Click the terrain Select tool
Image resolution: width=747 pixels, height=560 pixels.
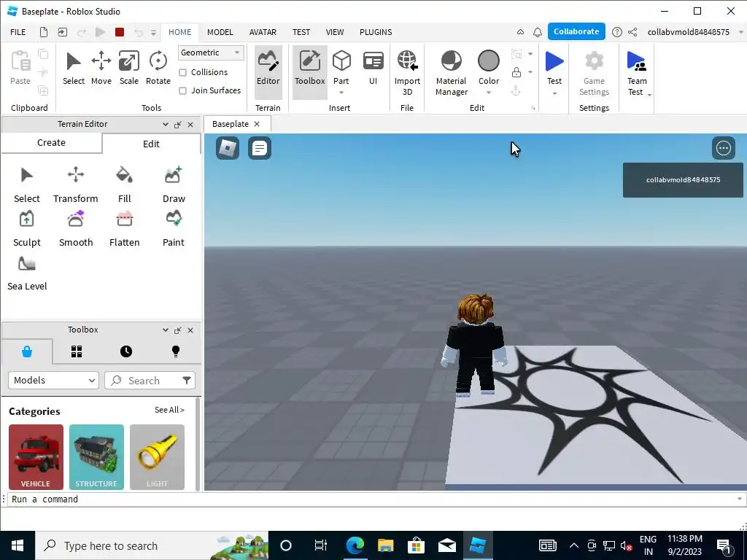[x=27, y=184]
